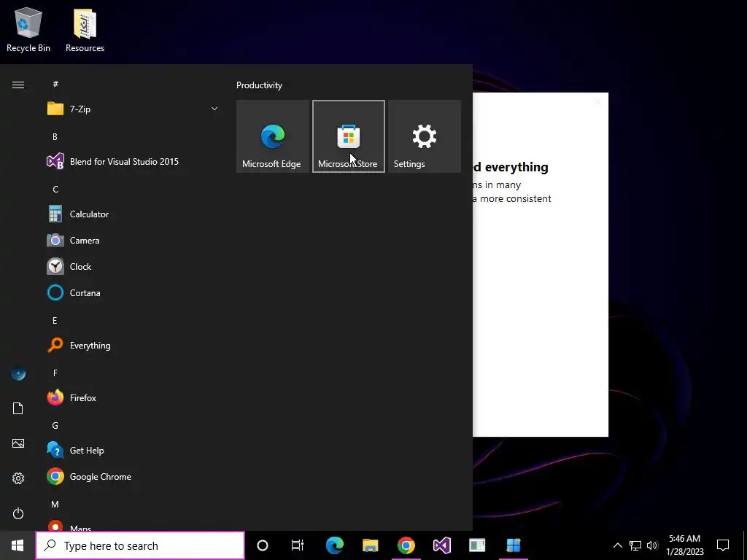This screenshot has height=560, width=747.
Task: Switch to the blue-window taskbar app
Action: point(513,545)
